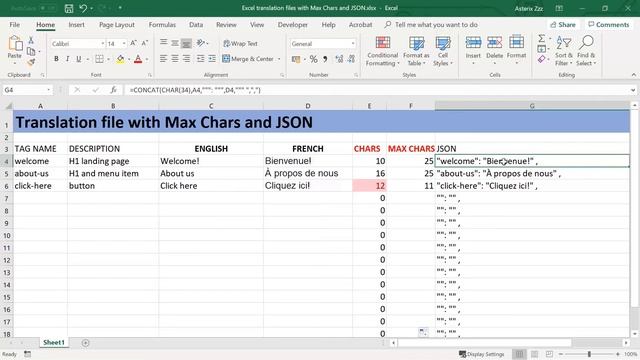Open the Comments button

click(609, 25)
